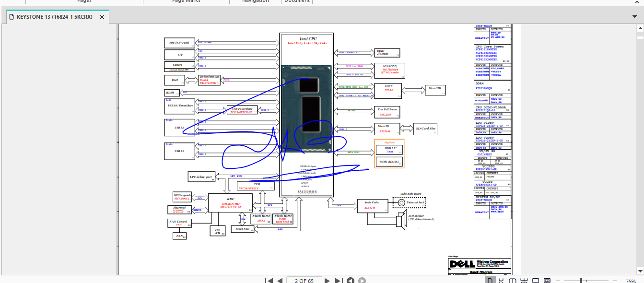
Task: Return to the previous view
Action: [351, 281]
